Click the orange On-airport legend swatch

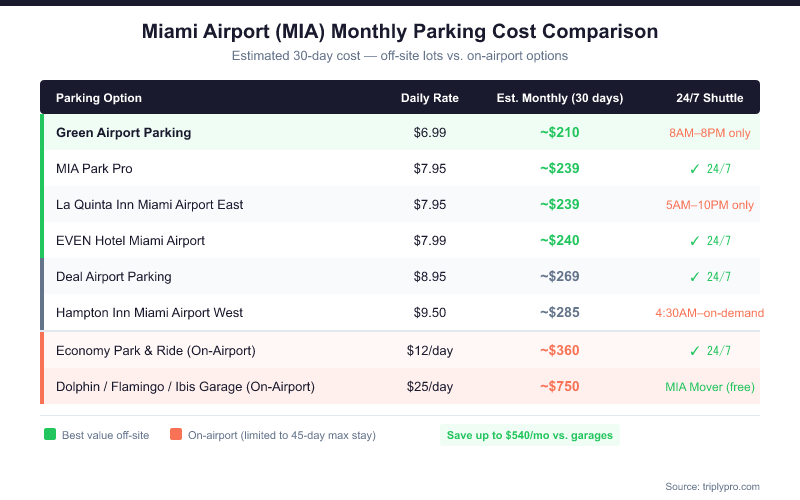(176, 435)
